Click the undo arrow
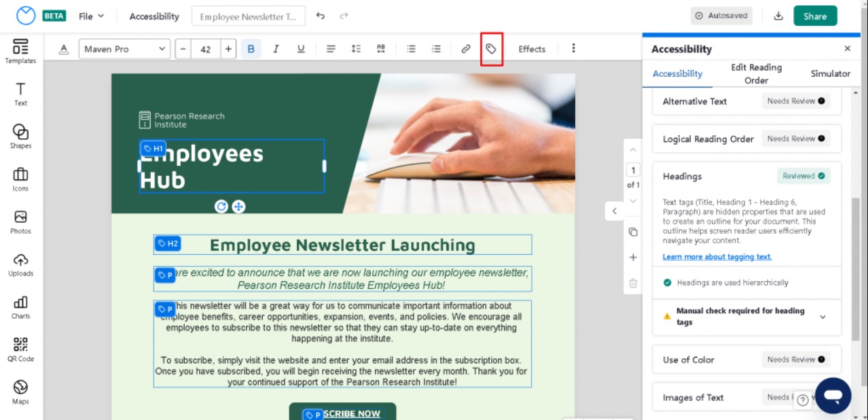This screenshot has width=868, height=420. (321, 16)
